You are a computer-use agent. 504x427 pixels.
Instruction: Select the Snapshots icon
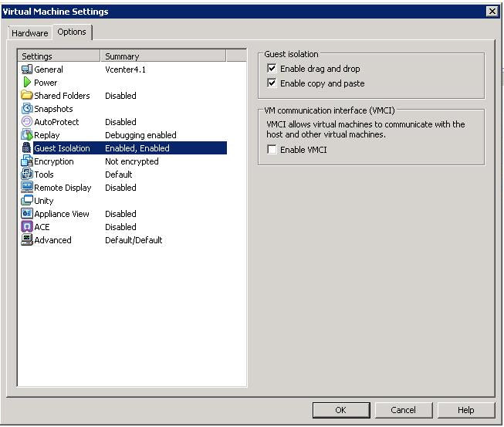27,109
